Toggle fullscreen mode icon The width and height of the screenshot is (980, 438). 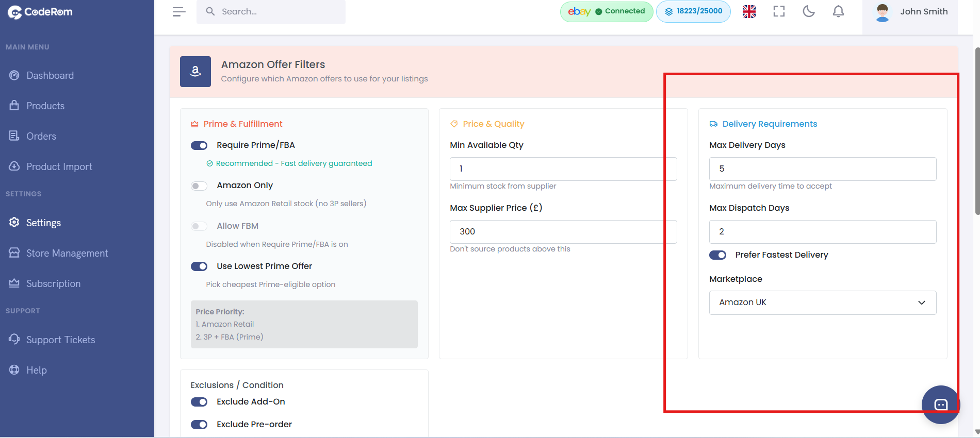(x=779, y=11)
